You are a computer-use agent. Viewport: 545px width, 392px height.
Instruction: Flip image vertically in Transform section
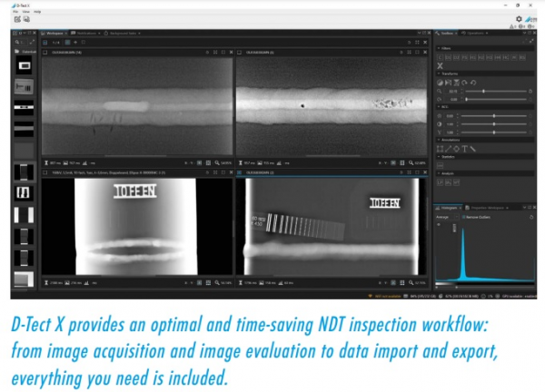456,83
